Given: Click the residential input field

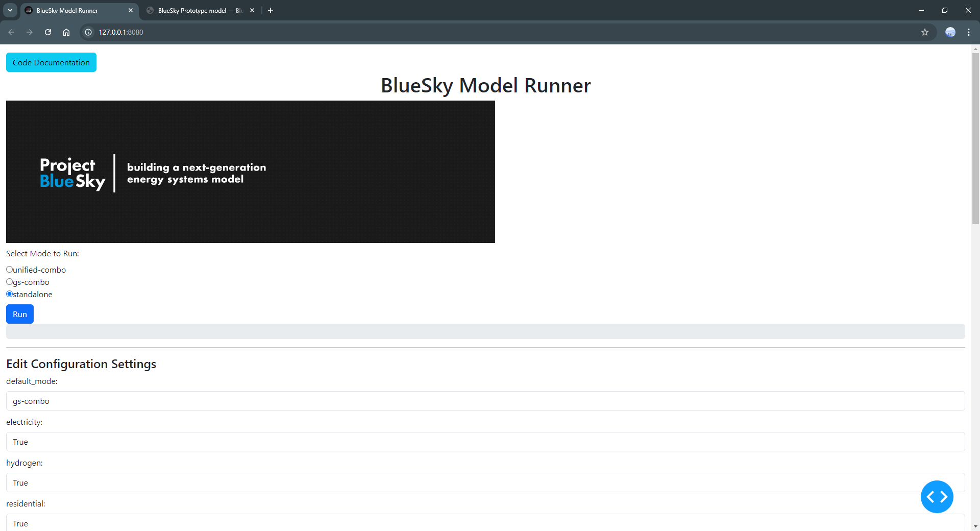Looking at the screenshot, I should 485,522.
